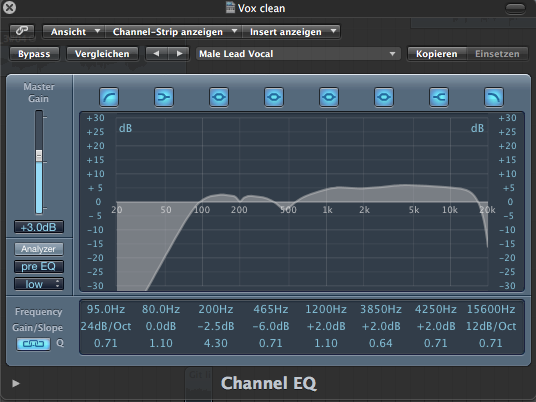Switch the pre EQ analyzer mode
Image resolution: width=536 pixels, height=402 pixels.
pos(39,266)
